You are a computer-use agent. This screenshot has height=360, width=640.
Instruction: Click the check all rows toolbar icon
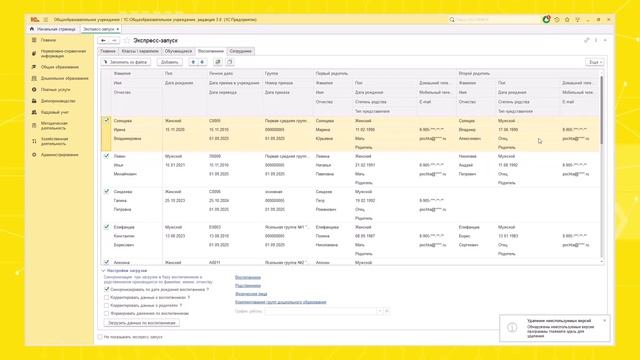[218, 62]
